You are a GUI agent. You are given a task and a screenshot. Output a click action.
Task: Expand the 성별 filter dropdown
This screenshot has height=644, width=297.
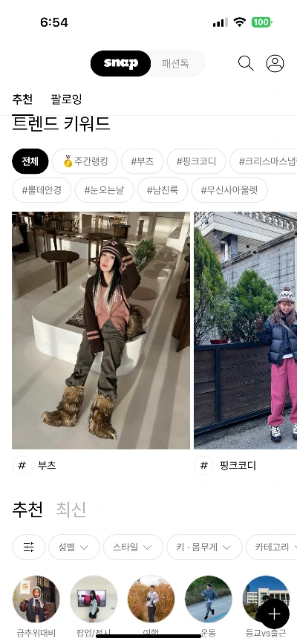click(74, 547)
